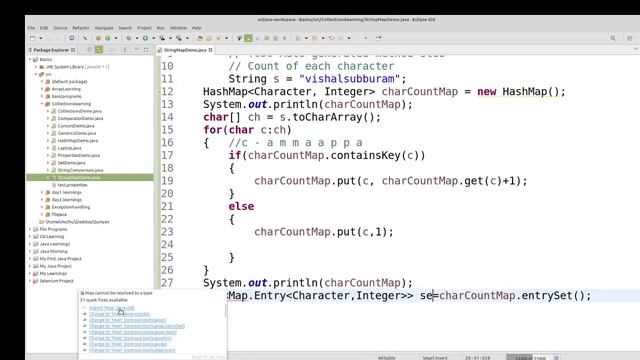This screenshot has height=360, width=640.
Task: Click the Open Type toolbar icon
Action: click(200, 38)
